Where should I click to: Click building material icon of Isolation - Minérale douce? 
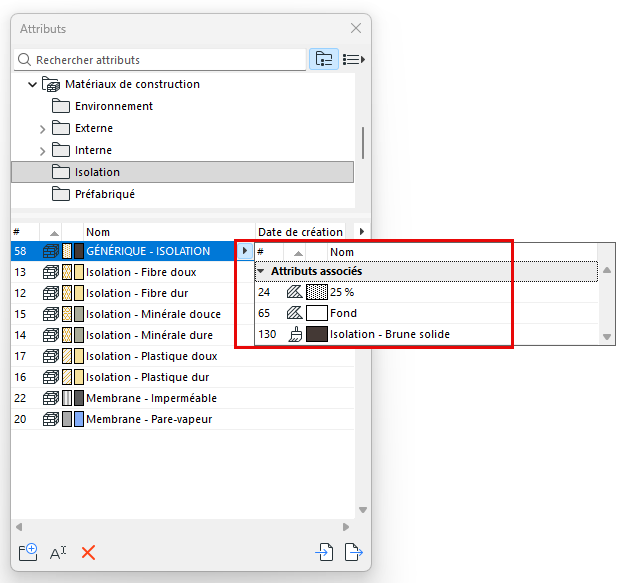[x=51, y=314]
